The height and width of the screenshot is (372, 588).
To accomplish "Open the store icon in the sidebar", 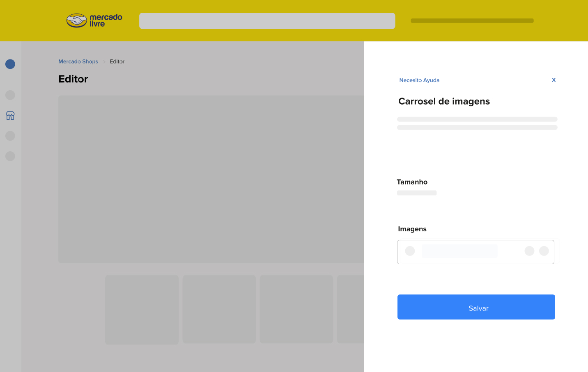I will tap(10, 116).
